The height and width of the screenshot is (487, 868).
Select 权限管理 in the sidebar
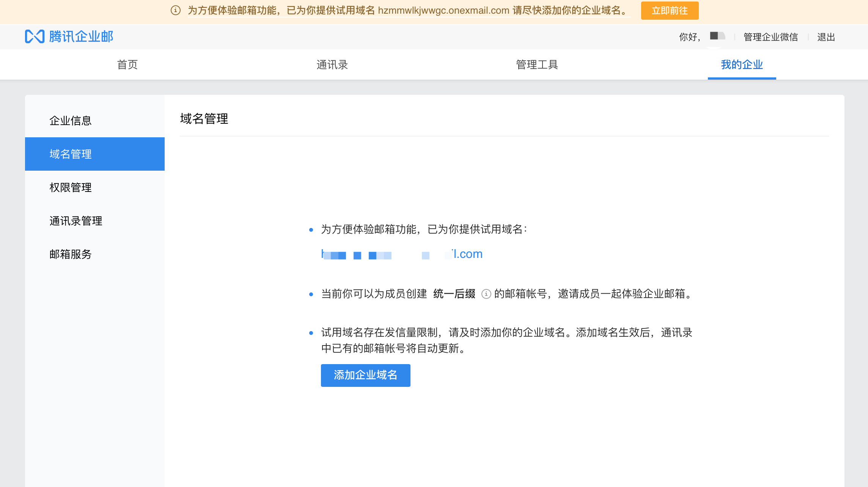click(70, 187)
